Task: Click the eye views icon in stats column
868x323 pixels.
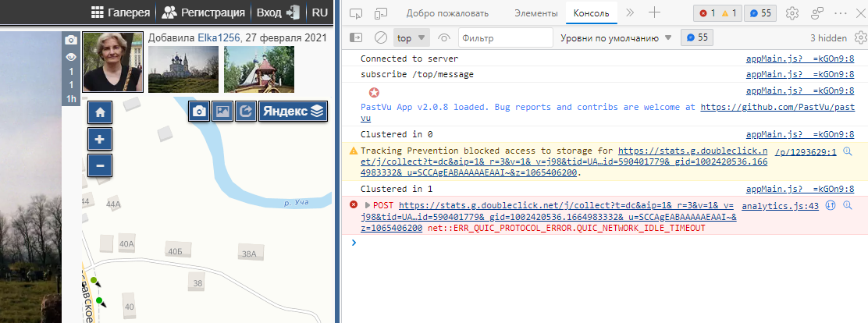Action: point(71,56)
